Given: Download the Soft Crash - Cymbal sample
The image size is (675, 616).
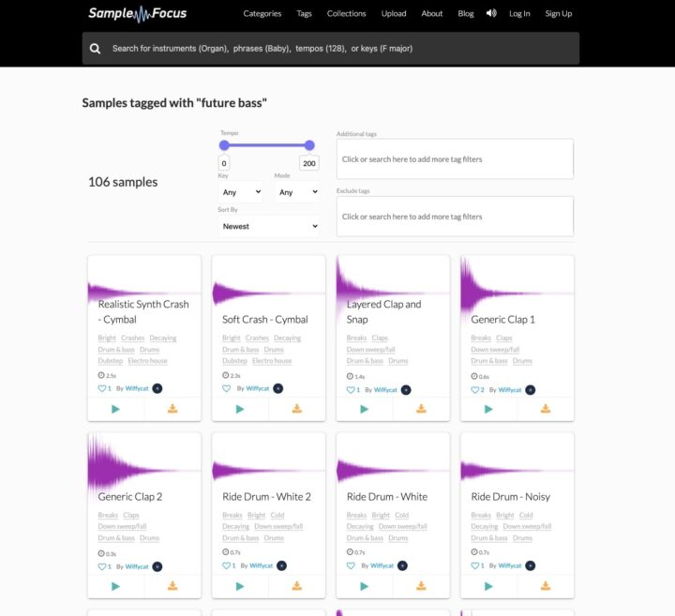Looking at the screenshot, I should (296, 409).
